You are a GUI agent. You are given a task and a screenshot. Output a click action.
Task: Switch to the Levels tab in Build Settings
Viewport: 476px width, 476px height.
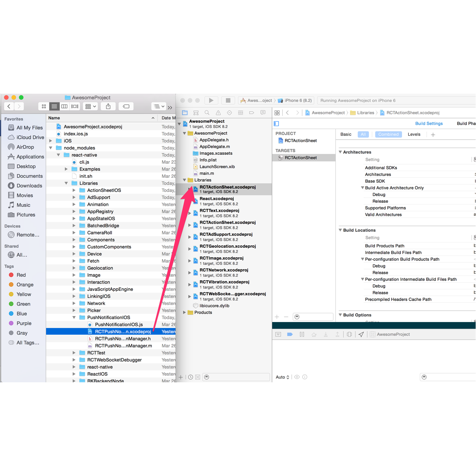tap(414, 134)
